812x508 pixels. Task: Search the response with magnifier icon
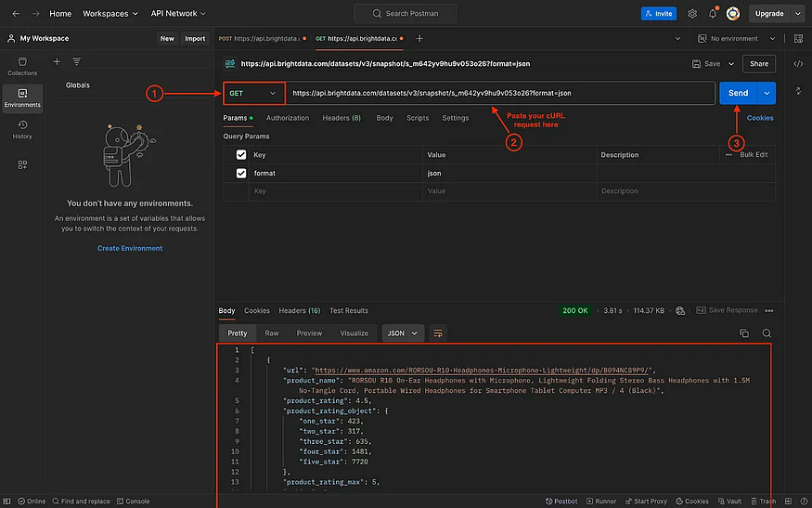pos(767,333)
